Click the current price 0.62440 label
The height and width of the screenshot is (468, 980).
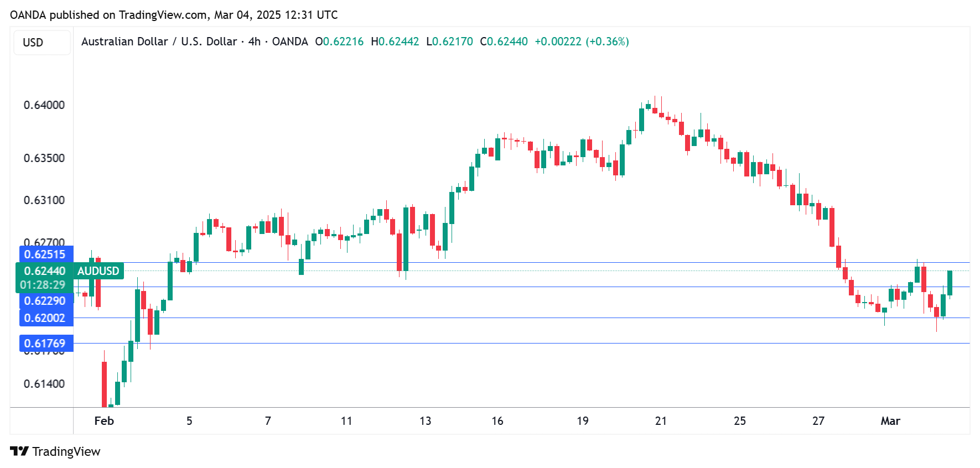point(44,271)
